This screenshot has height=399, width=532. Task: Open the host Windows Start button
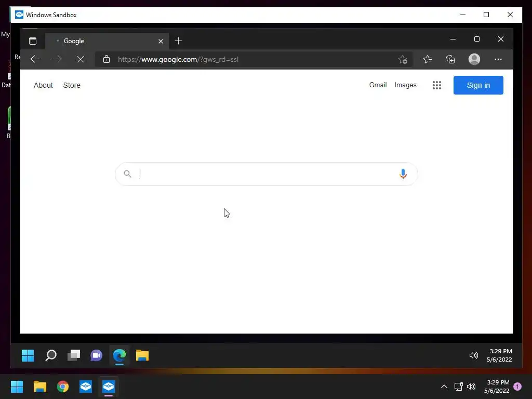click(17, 387)
